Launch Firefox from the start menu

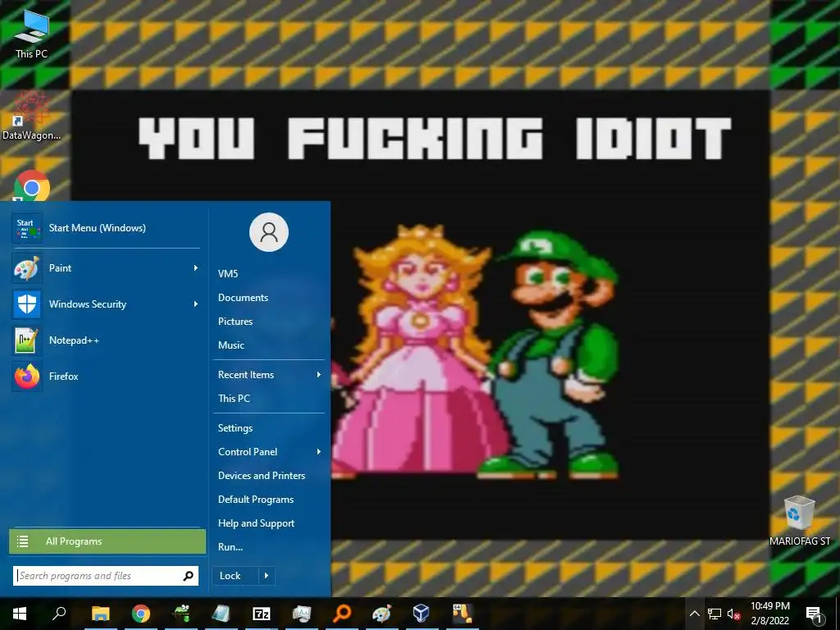(106, 376)
